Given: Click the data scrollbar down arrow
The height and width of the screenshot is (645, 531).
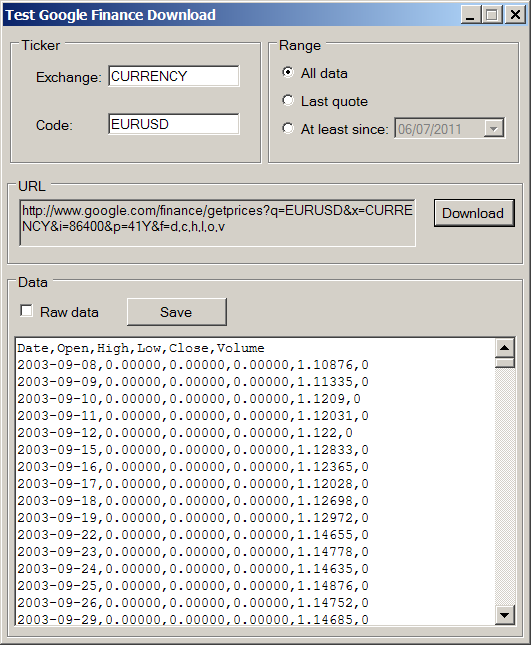Looking at the screenshot, I should pyautogui.click(x=505, y=615).
